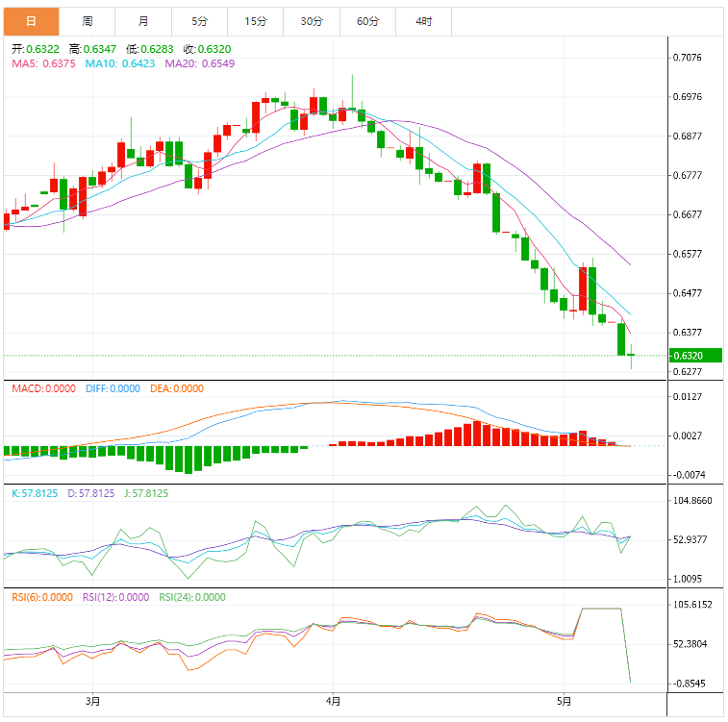This screenshot has width=728, height=722.
Task: Click the 52.9377 KDJ axis label
Action: pyautogui.click(x=690, y=539)
